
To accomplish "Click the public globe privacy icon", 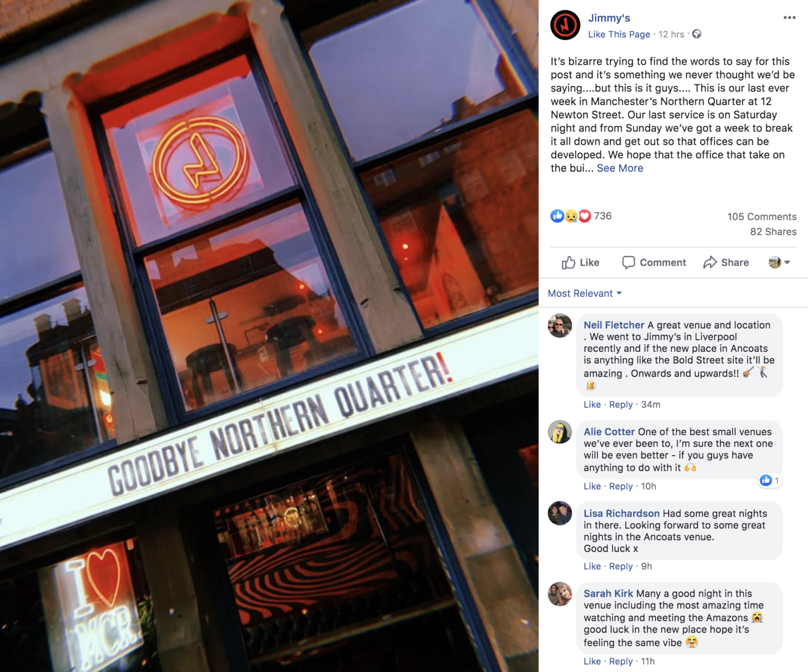I will coord(696,34).
